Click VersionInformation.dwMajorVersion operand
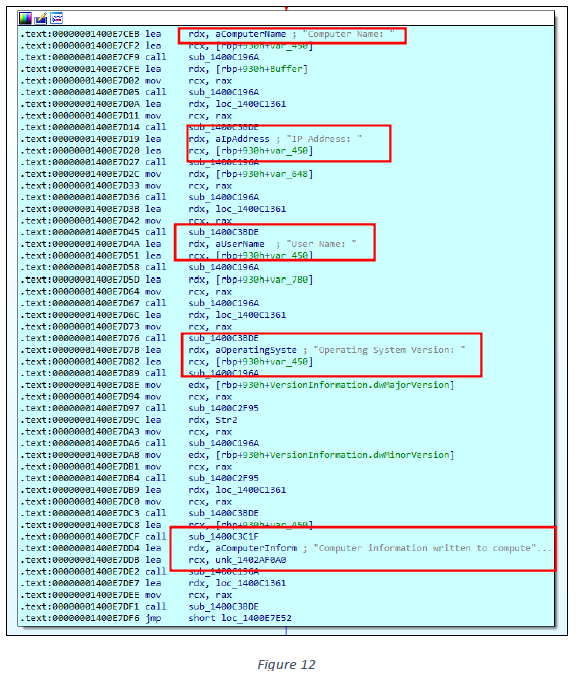The height and width of the screenshot is (673, 586). tap(335, 385)
